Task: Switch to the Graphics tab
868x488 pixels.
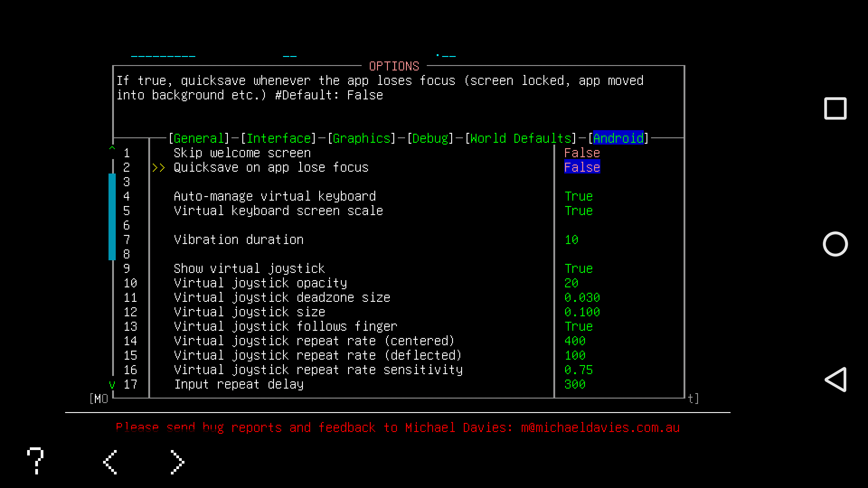Action: tap(361, 138)
